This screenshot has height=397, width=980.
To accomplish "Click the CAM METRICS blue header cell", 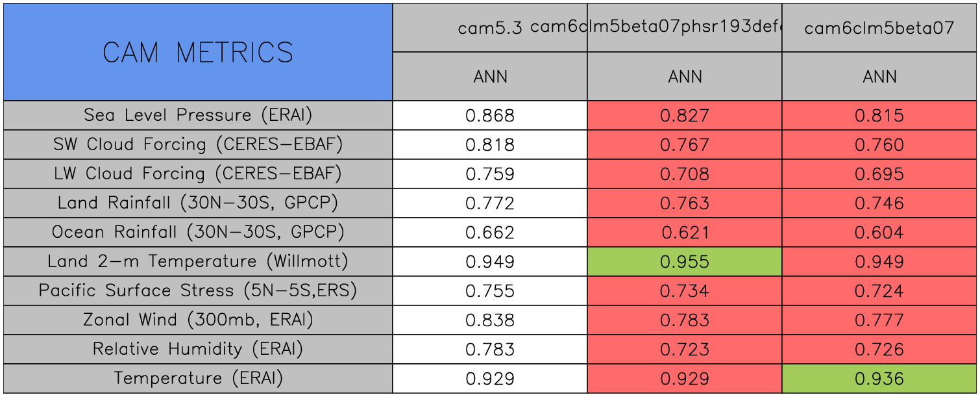I will click(x=198, y=52).
